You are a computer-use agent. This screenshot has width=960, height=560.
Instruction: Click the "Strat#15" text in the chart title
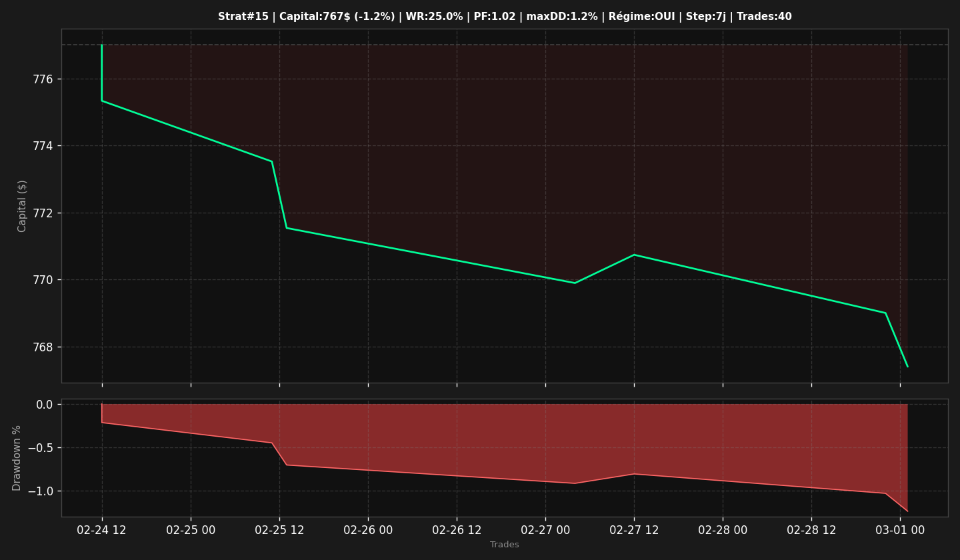click(x=243, y=17)
